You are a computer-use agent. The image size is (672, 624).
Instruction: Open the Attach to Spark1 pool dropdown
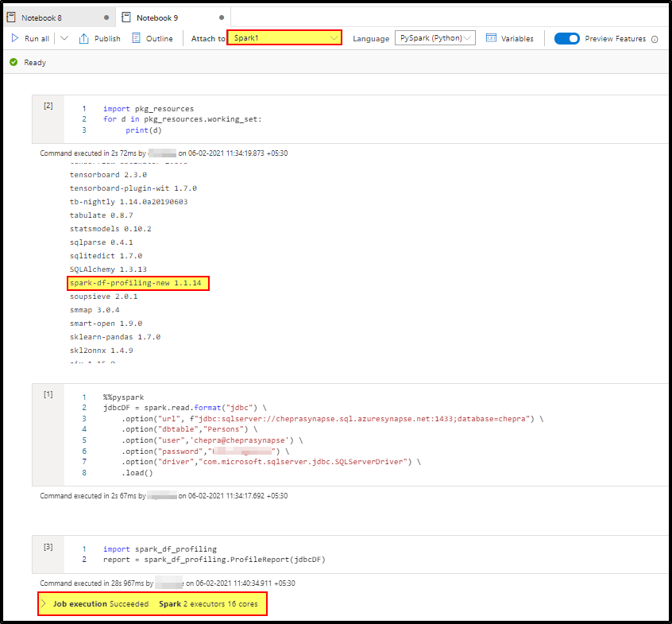[x=284, y=37]
